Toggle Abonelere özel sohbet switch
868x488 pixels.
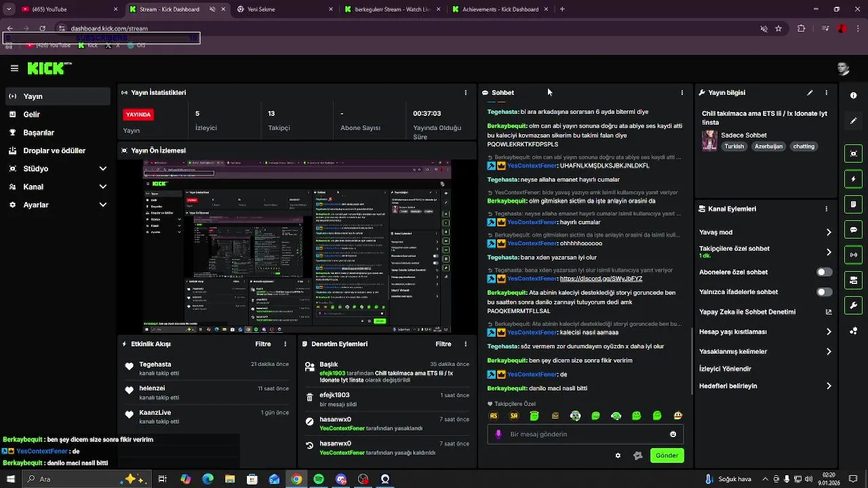pyautogui.click(x=824, y=272)
